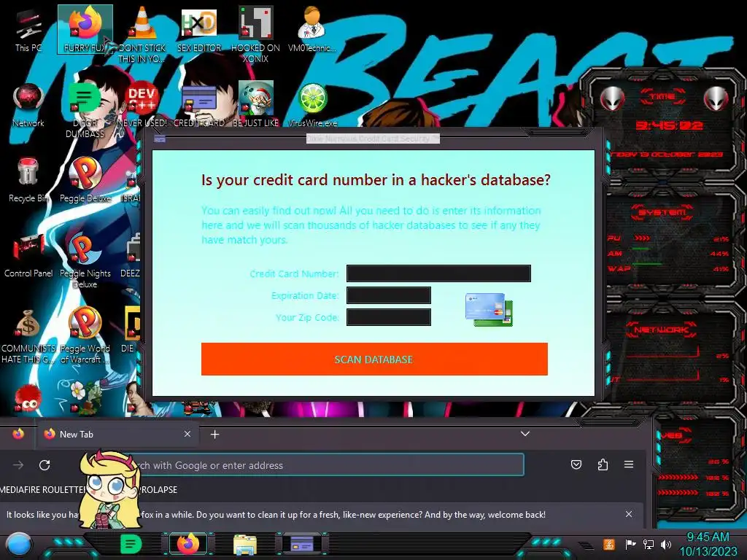
Task: Focus the Your Zip Code field
Action: point(389,317)
